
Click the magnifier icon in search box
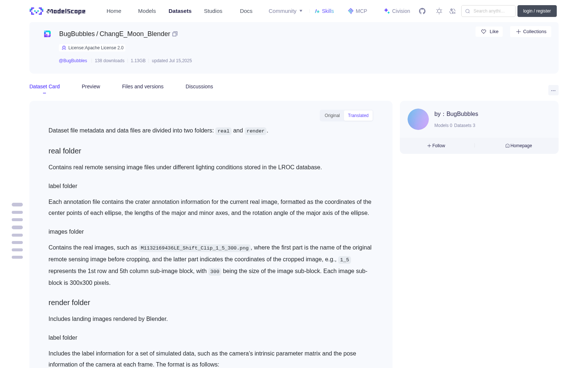point(467,11)
